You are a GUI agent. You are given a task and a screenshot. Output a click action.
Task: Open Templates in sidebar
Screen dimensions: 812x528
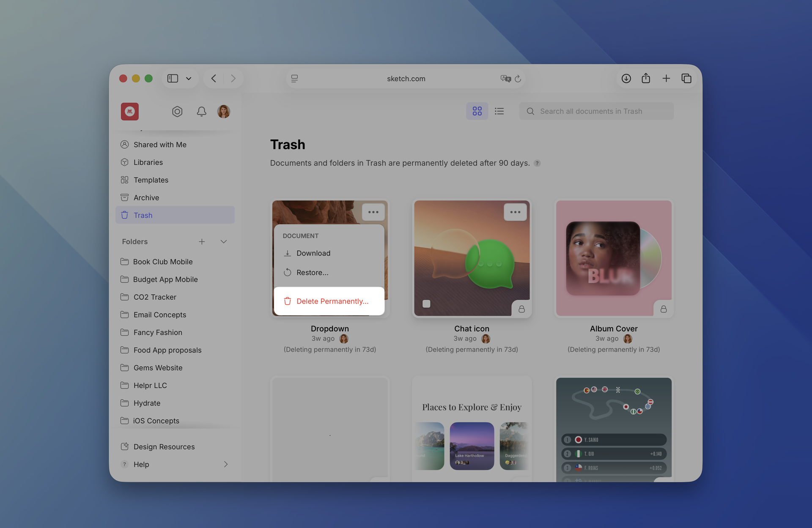(x=175, y=180)
